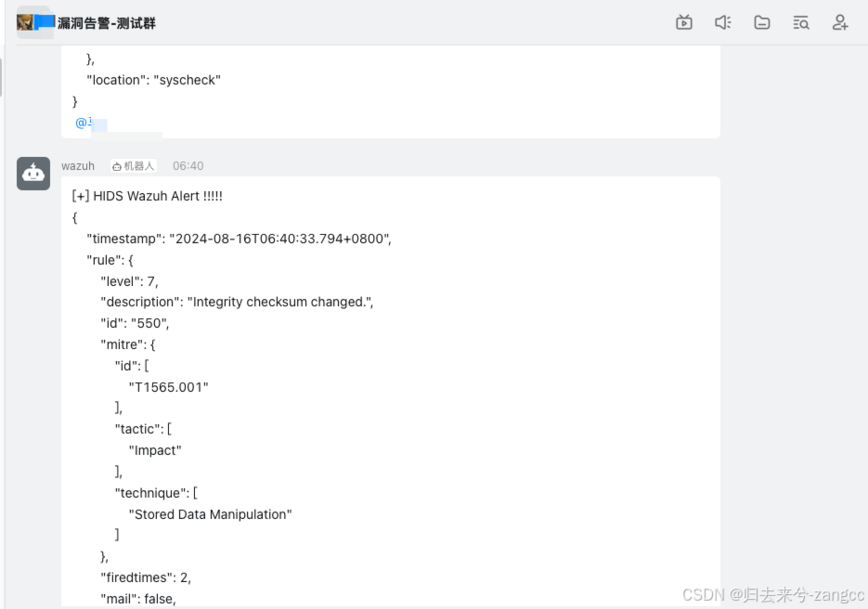
Task: Click the left edge scrollbar handle
Action: click(2, 74)
